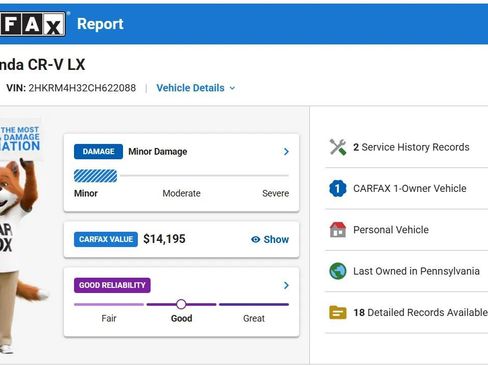Click the yellow folder Detailed Records icon

point(338,312)
